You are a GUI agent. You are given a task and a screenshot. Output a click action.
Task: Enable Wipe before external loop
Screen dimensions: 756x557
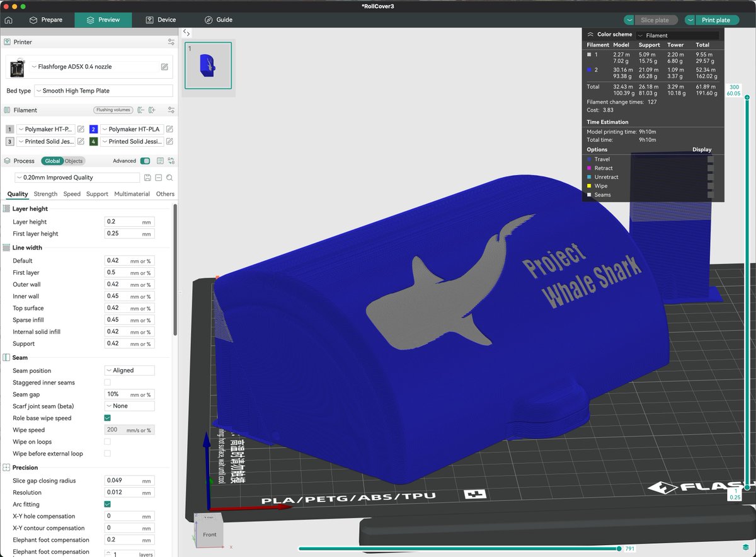(x=107, y=453)
